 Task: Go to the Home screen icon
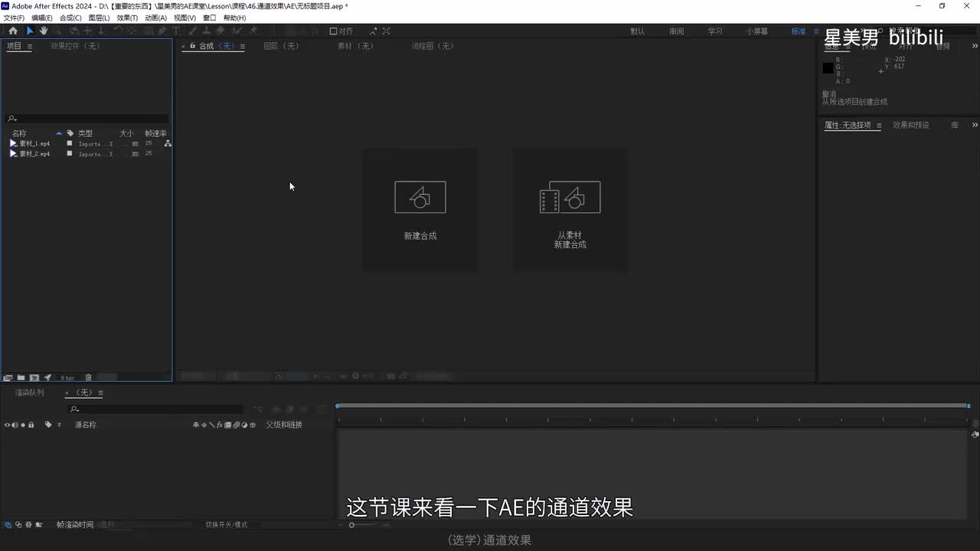tap(13, 31)
